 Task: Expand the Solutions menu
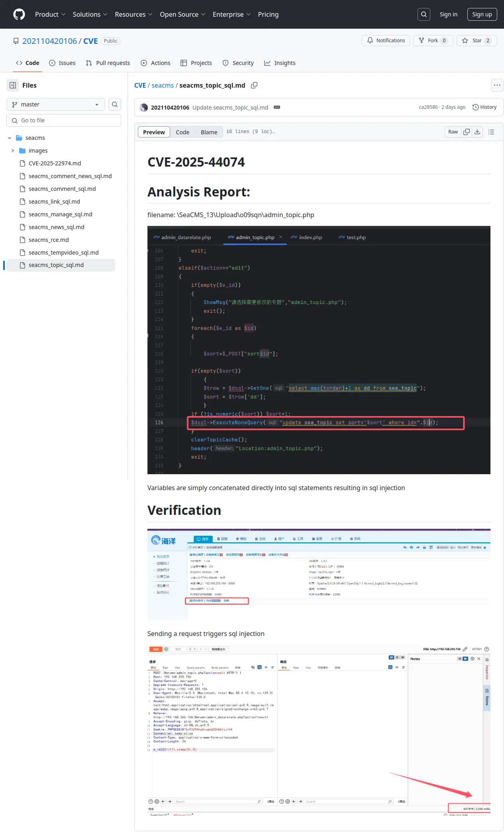(x=90, y=14)
